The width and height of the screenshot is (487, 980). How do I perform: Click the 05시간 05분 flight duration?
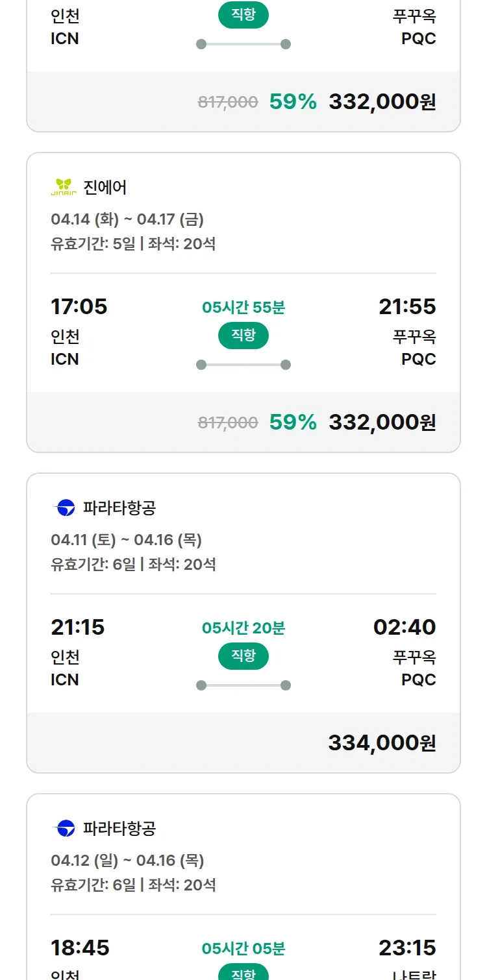coord(243,948)
